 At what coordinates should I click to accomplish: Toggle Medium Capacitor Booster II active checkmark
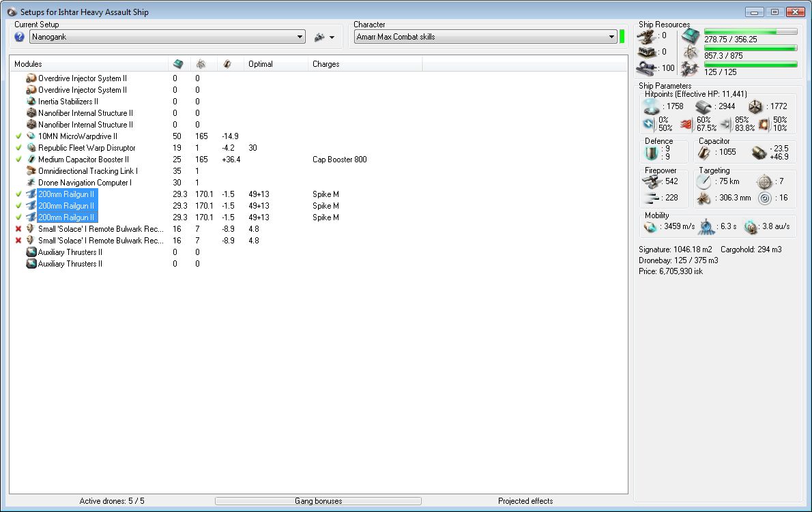pos(18,160)
